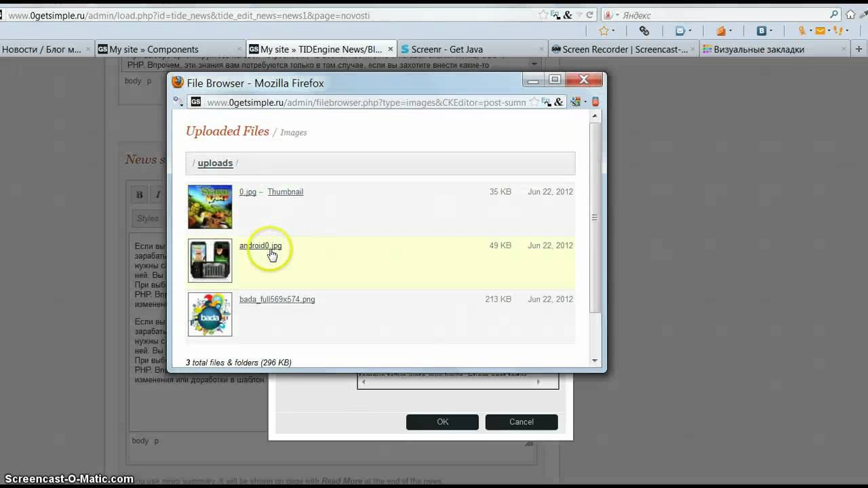Viewport: 868px width, 488px height.
Task: Click the Odnoklassniki toolbar icon
Action: 802,31
